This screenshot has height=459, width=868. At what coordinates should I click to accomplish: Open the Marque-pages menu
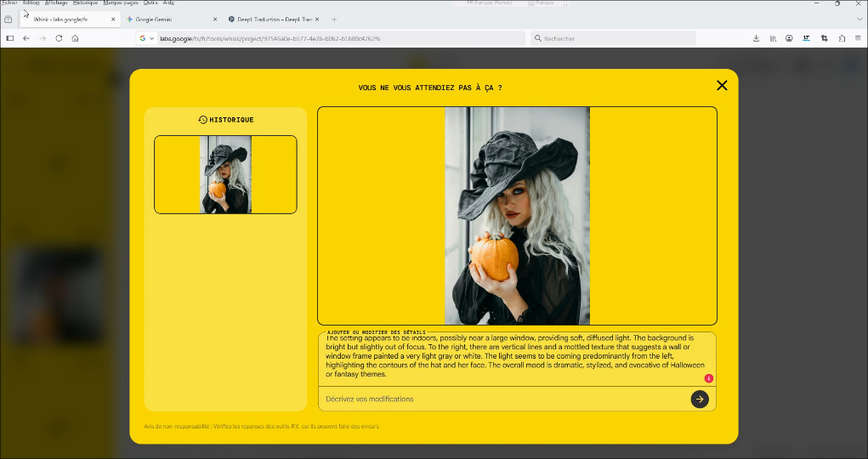coord(120,3)
